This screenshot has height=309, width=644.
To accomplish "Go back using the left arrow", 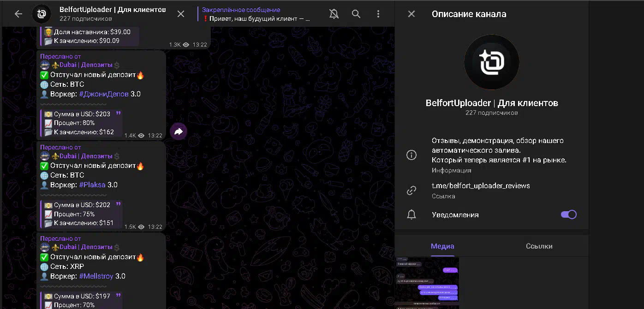I will coord(18,14).
